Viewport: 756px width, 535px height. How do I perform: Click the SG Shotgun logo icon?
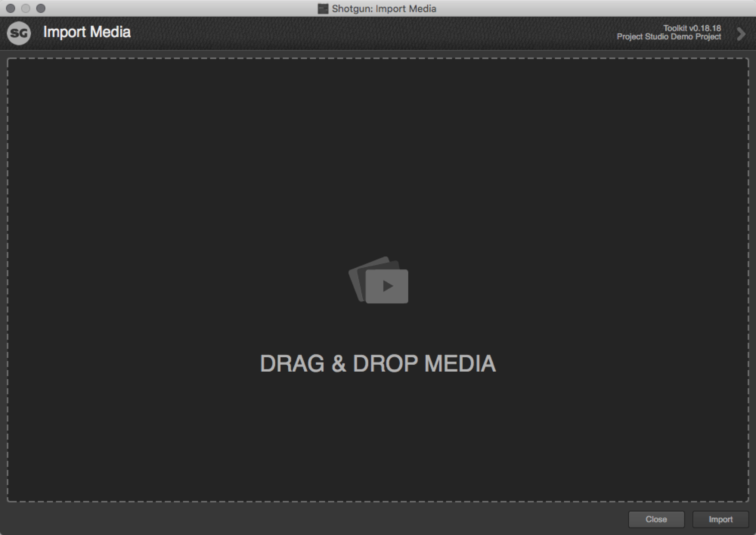tap(19, 33)
